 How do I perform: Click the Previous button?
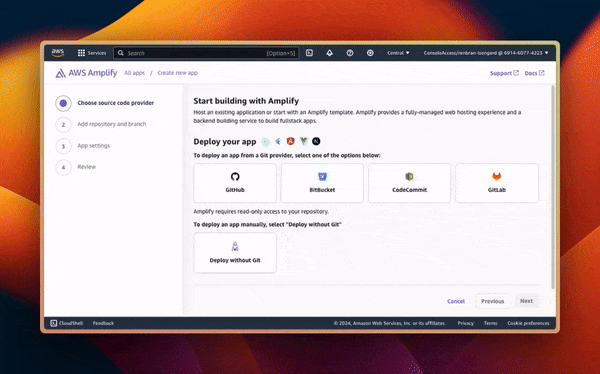coord(492,301)
